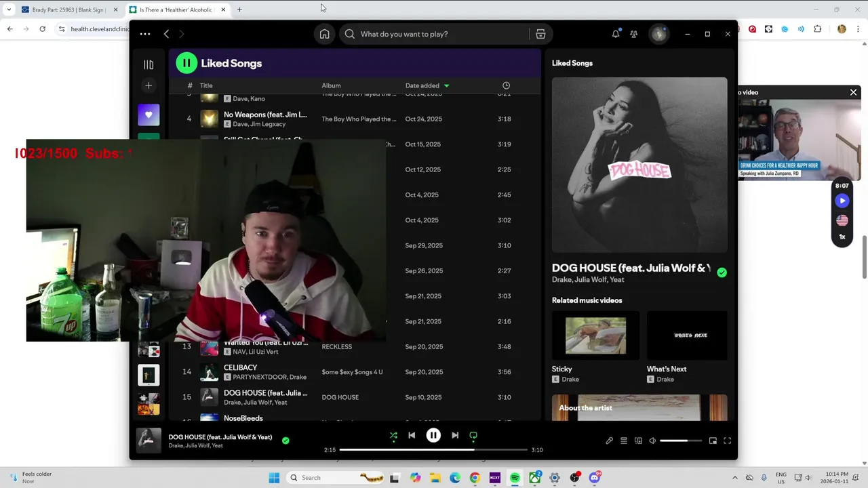Open the browser tab search dropdown
Image resolution: width=868 pixels, height=488 pixels.
tap(8, 9)
